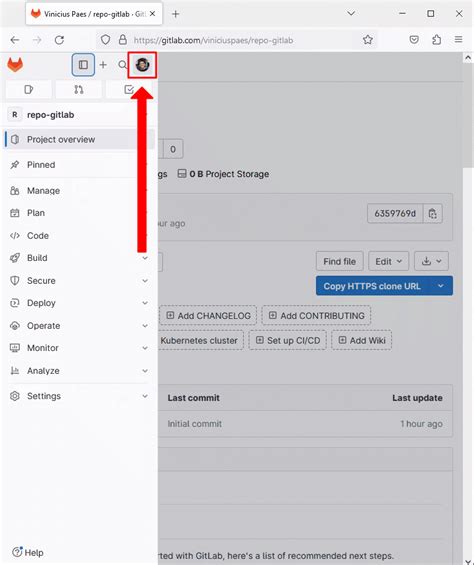Open merge requests shortcut icon
Image resolution: width=474 pixels, height=565 pixels.
[x=79, y=89]
